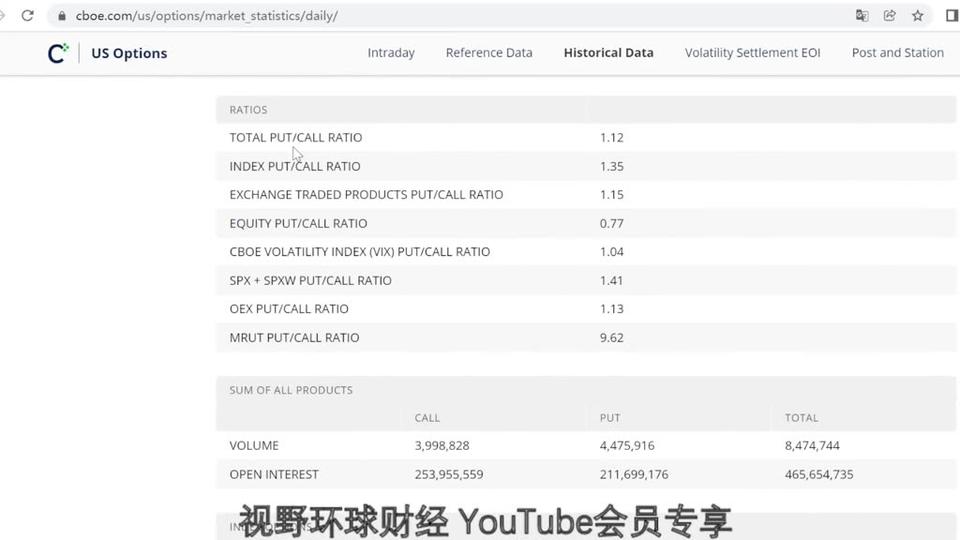
Task: Select the SUM OF ALL PRODUCTS header
Action: pos(291,390)
